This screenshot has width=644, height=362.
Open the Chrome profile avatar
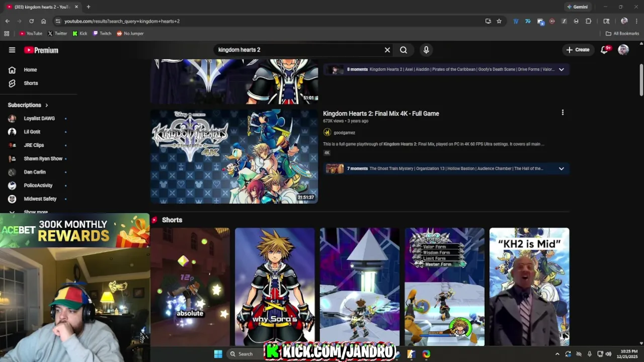tap(624, 21)
